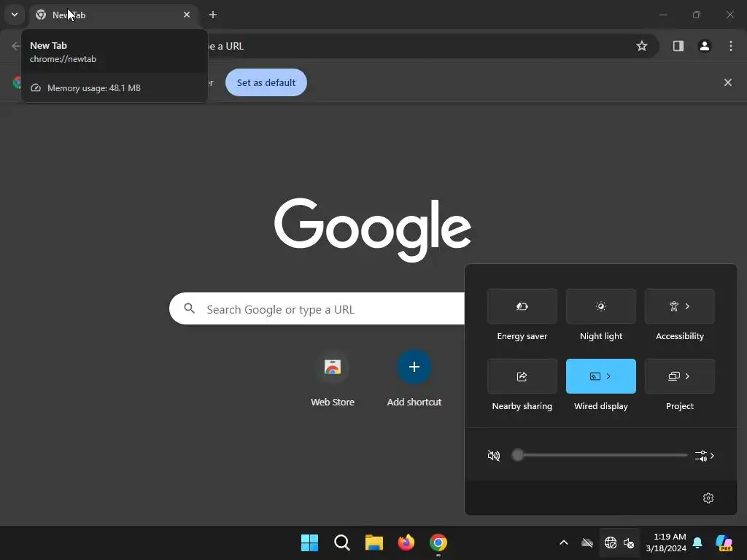The width and height of the screenshot is (747, 560).
Task: Open the Project quick settings tile
Action: tap(679, 376)
